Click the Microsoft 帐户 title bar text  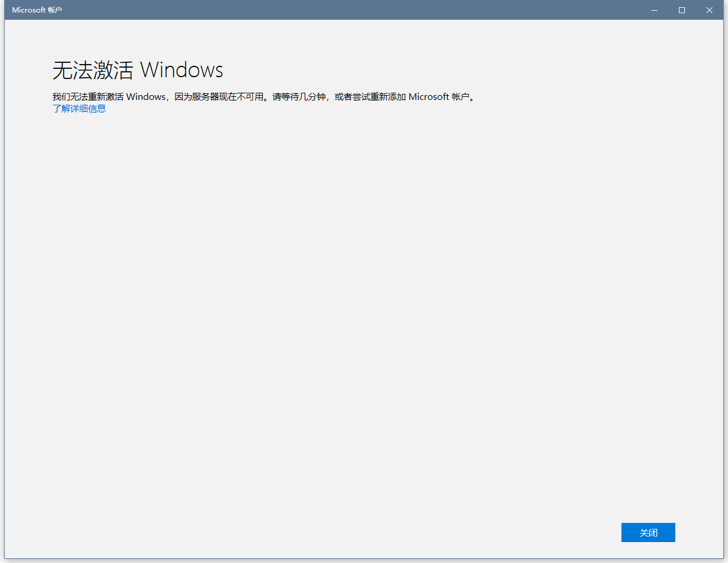(37, 10)
